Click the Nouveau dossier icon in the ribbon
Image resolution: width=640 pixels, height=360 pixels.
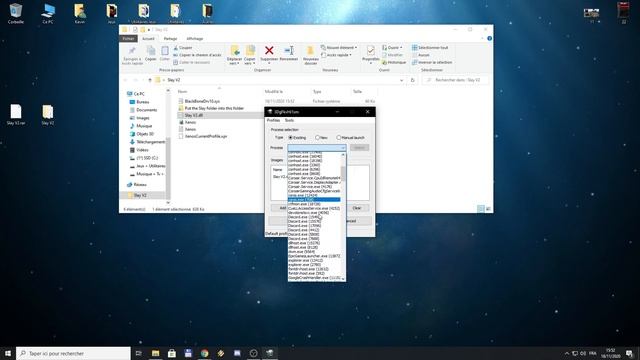(310, 50)
